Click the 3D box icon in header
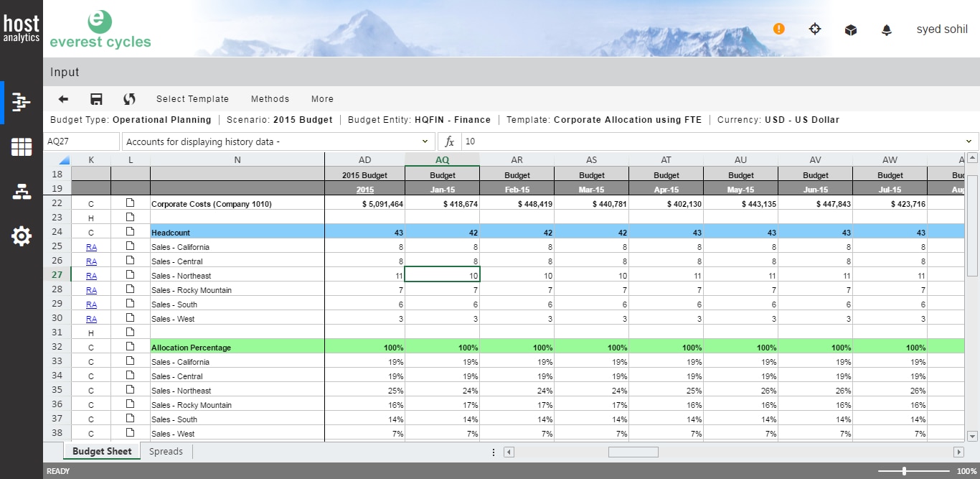The width and height of the screenshot is (980, 479). (851, 29)
